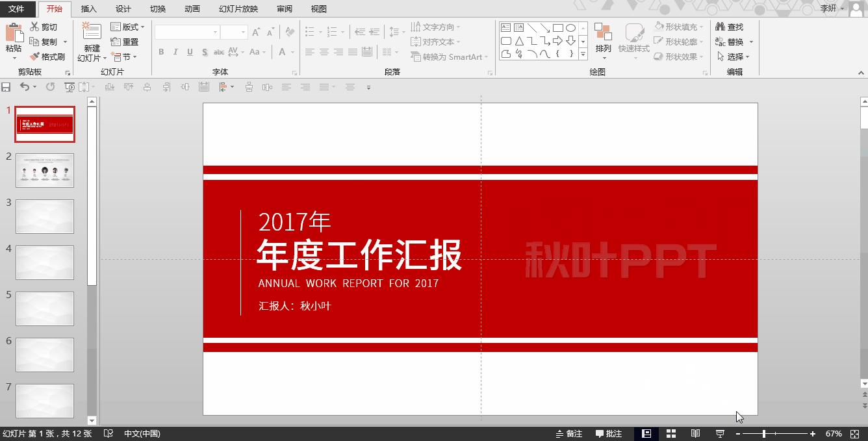
Task: Open the Shape Effects dropdown
Action: pyautogui.click(x=680, y=57)
